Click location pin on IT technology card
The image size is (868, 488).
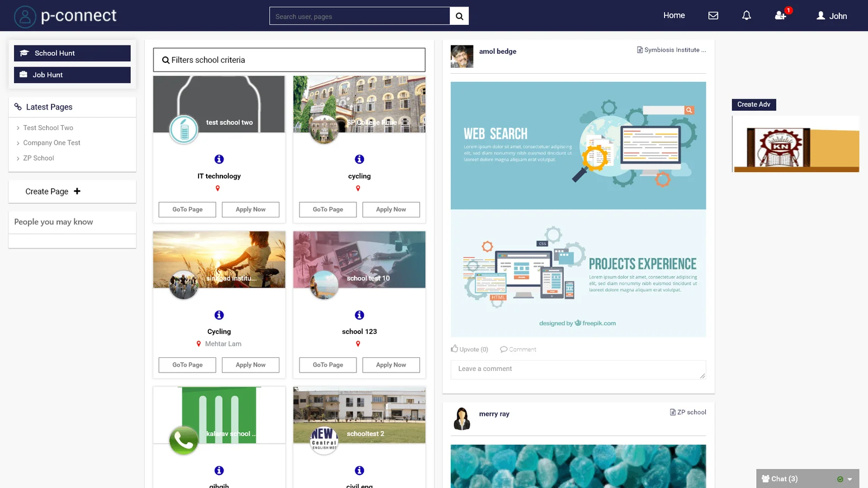click(218, 189)
